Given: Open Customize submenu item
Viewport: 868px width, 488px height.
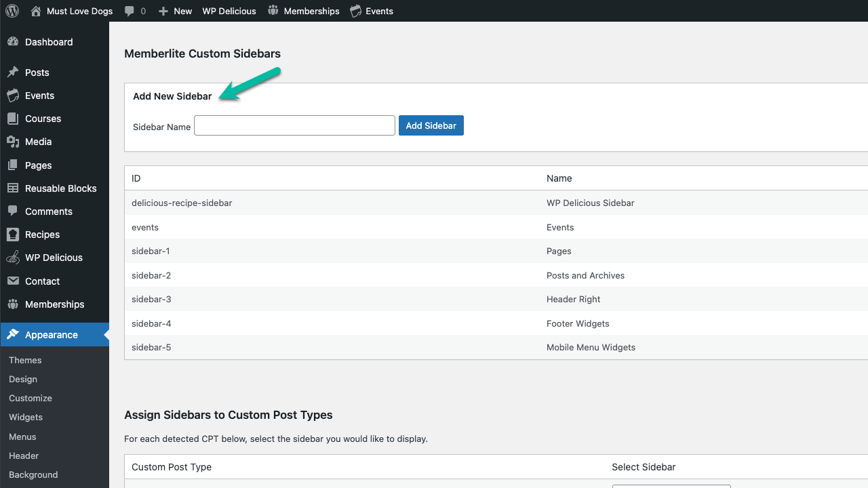Looking at the screenshot, I should (31, 398).
